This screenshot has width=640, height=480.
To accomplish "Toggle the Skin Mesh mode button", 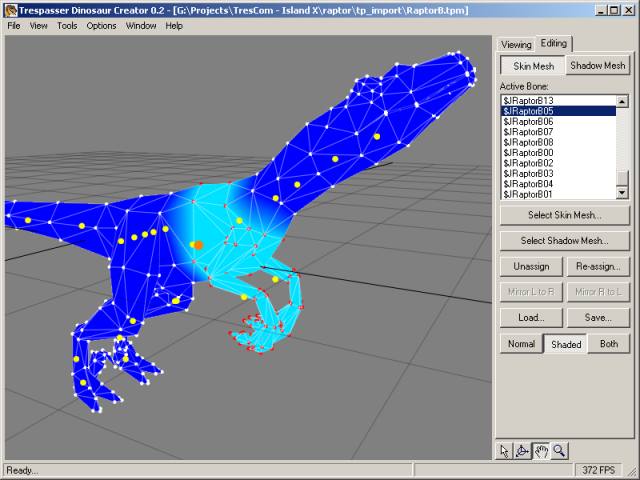I will click(x=532, y=66).
